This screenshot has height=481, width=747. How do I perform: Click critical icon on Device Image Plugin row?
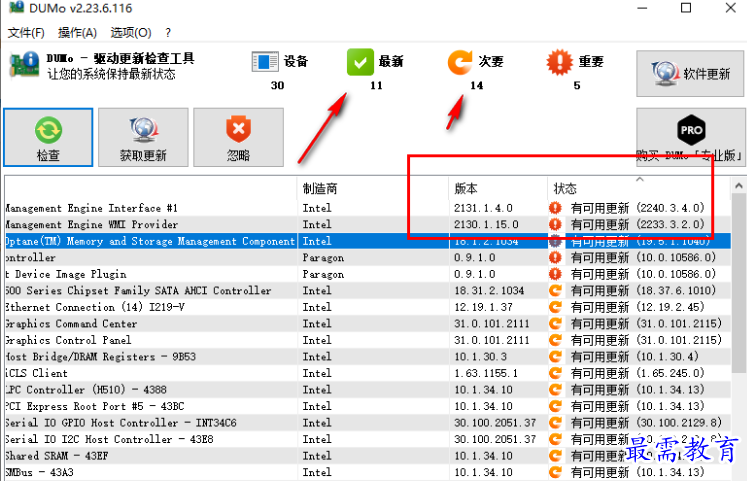tap(555, 274)
